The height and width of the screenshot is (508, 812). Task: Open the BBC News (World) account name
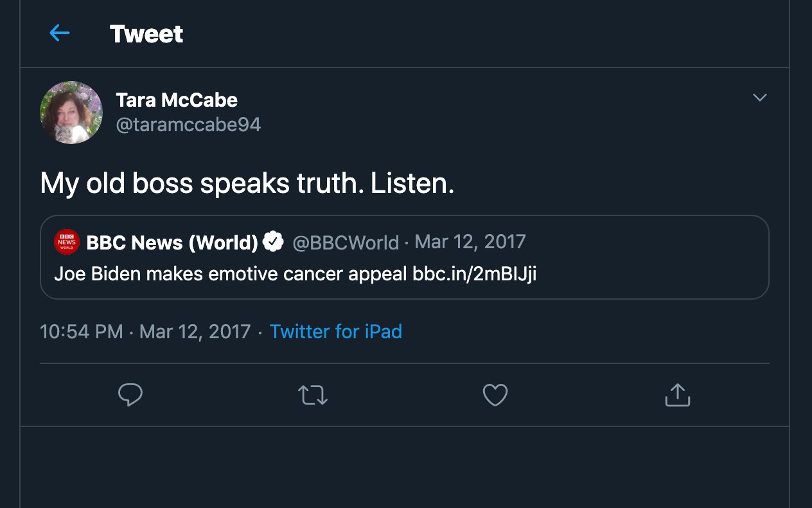coord(172,242)
